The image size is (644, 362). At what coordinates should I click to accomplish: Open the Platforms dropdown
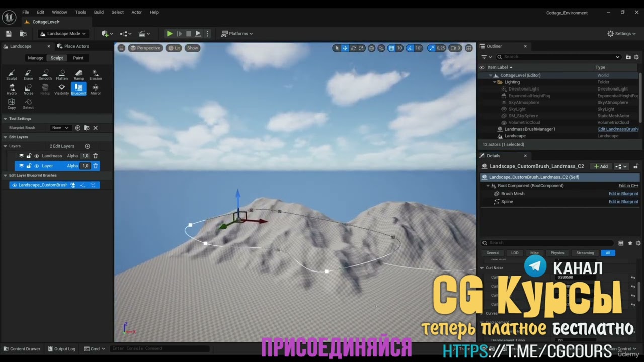click(237, 34)
